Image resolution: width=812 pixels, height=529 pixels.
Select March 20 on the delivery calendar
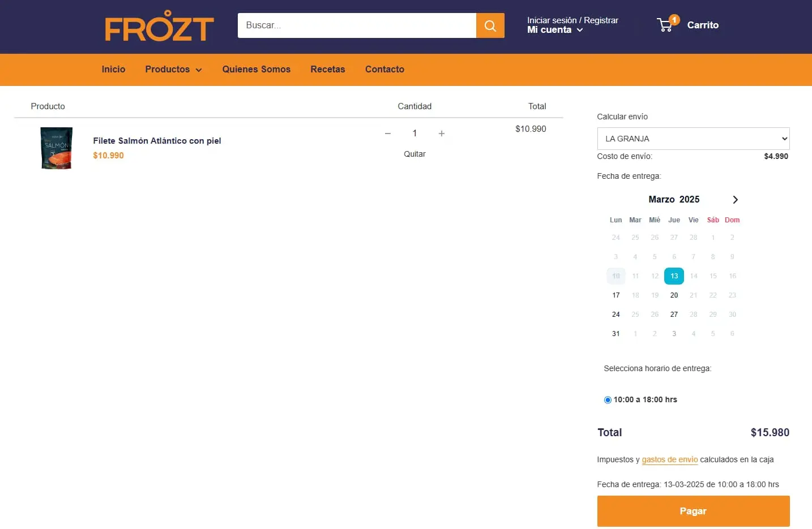[674, 295]
